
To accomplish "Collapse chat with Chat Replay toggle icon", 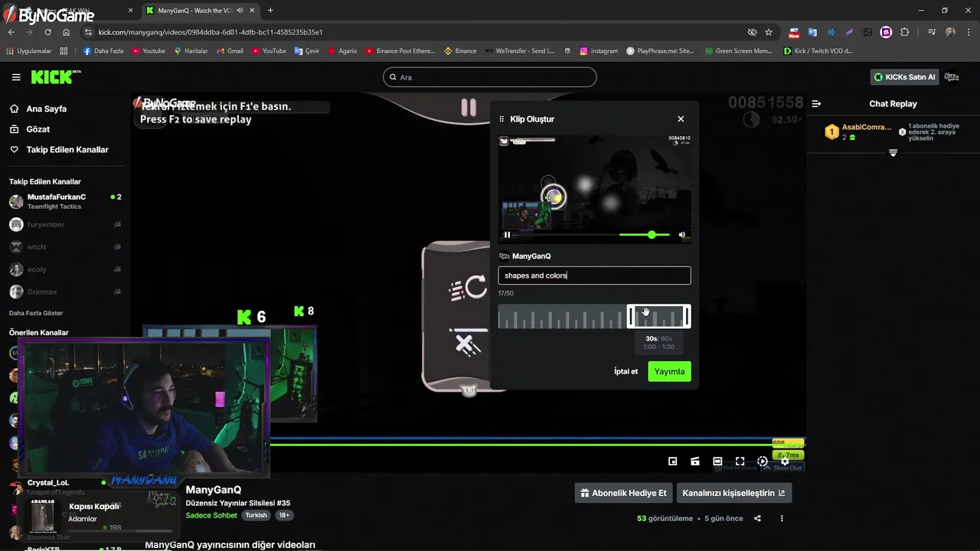I will pyautogui.click(x=816, y=103).
